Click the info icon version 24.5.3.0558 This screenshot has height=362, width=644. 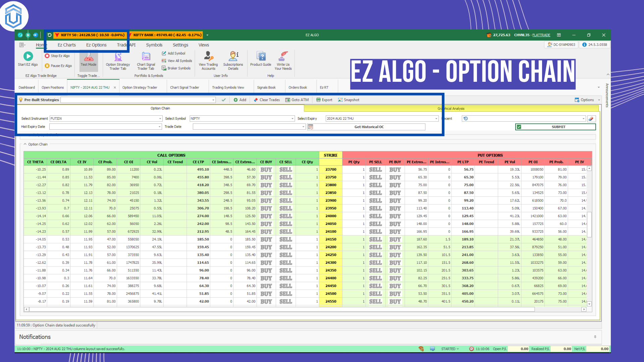584,45
